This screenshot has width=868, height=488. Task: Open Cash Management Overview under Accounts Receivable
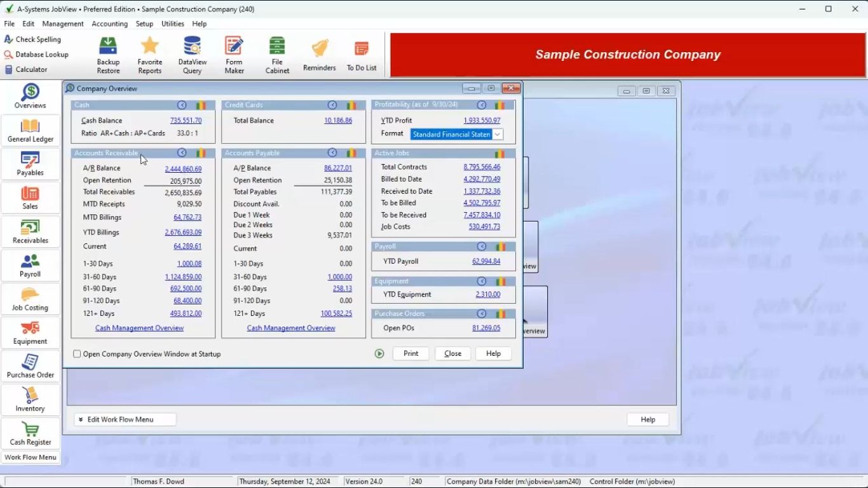pyautogui.click(x=139, y=329)
